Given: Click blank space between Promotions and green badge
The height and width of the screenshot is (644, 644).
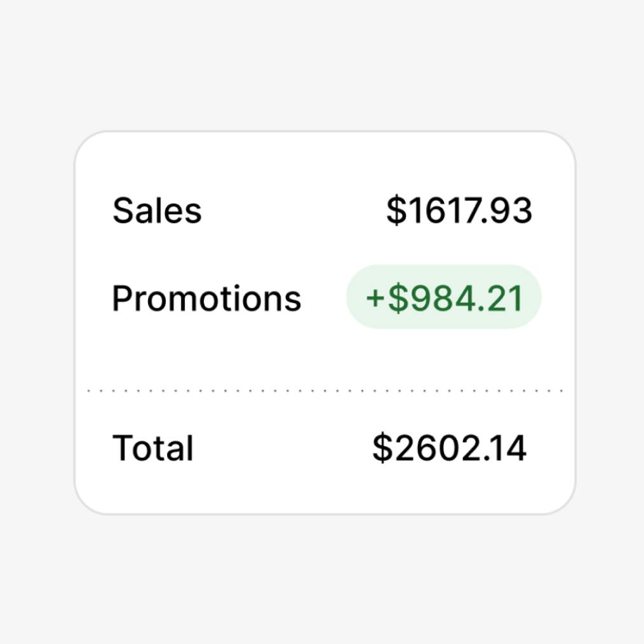Looking at the screenshot, I should (324, 298).
